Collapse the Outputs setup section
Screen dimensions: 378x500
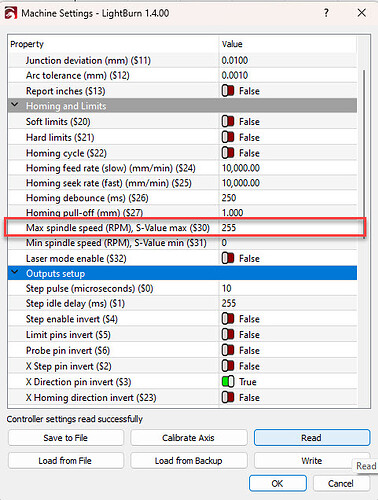coord(15,273)
